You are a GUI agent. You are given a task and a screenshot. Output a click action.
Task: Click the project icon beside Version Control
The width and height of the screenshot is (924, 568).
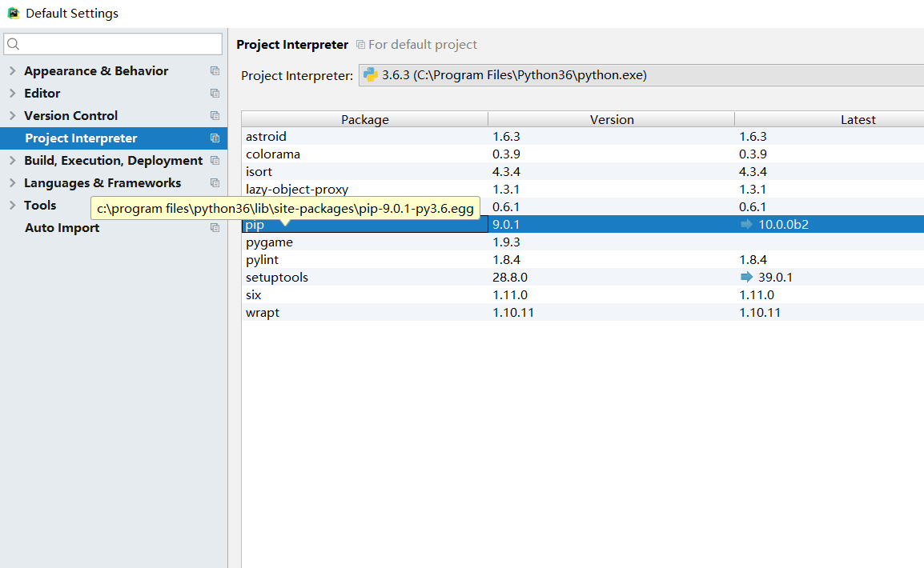point(215,116)
